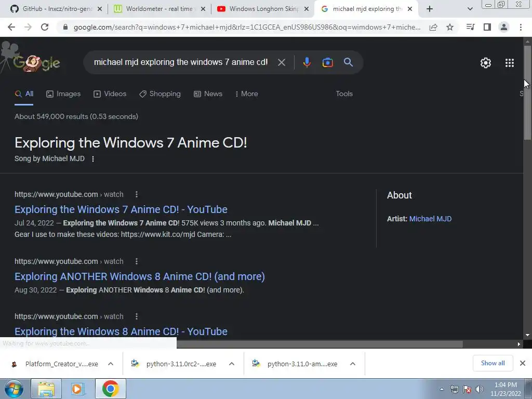532x399 pixels.
Task: Select the Videos results tab
Action: [x=110, y=94]
